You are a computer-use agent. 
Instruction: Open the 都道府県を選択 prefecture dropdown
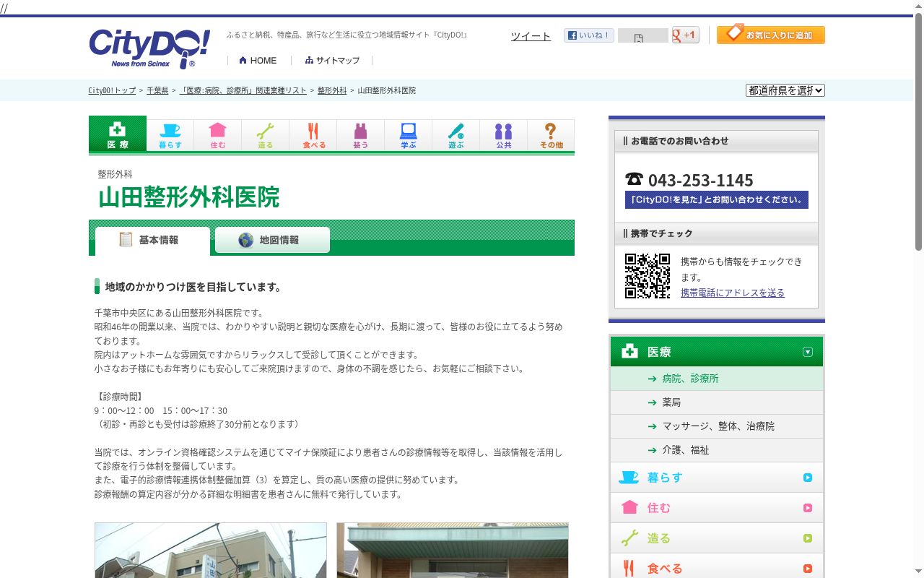tap(785, 90)
